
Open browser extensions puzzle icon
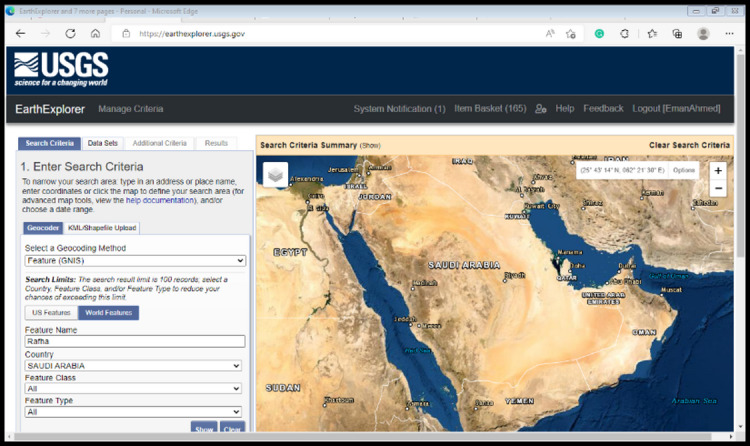[624, 33]
